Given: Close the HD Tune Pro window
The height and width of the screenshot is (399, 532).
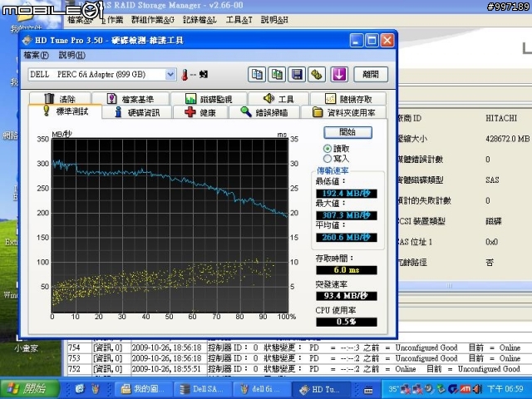Looking at the screenshot, I should 387,41.
